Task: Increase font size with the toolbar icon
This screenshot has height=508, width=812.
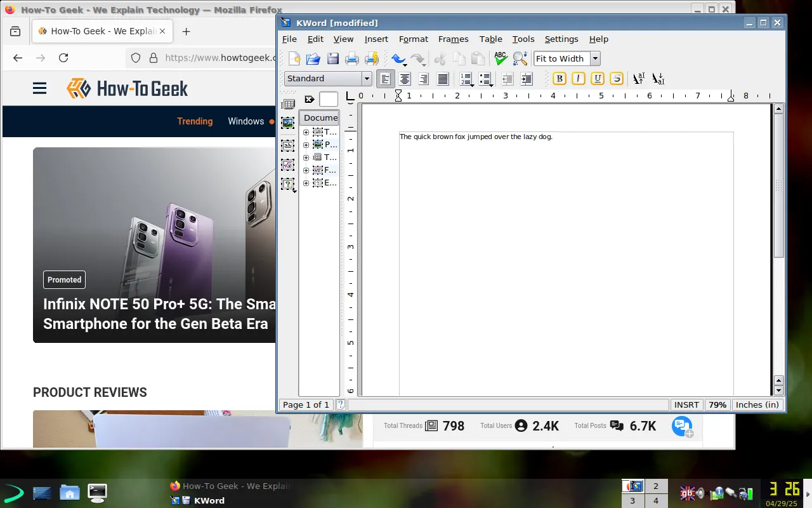Action: [639, 77]
